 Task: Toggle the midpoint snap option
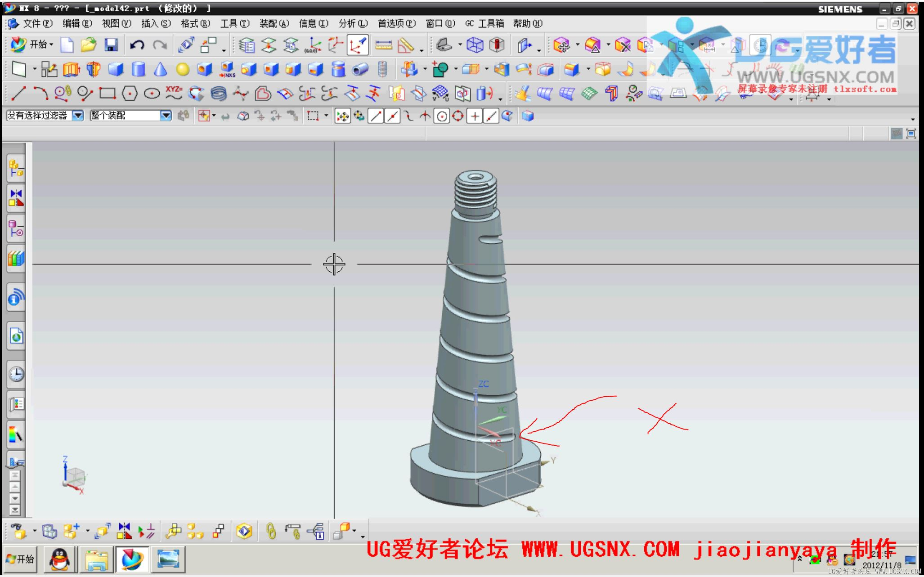pos(392,116)
